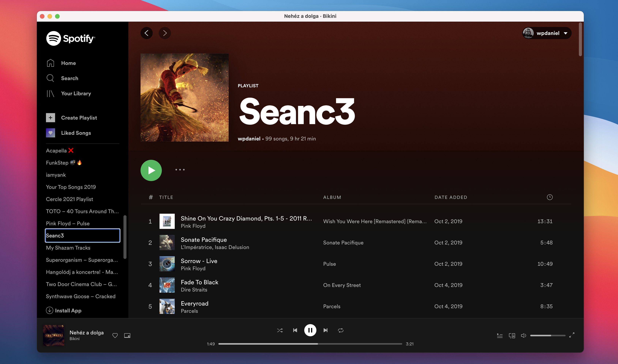Toggle shuffle playback

(280, 330)
